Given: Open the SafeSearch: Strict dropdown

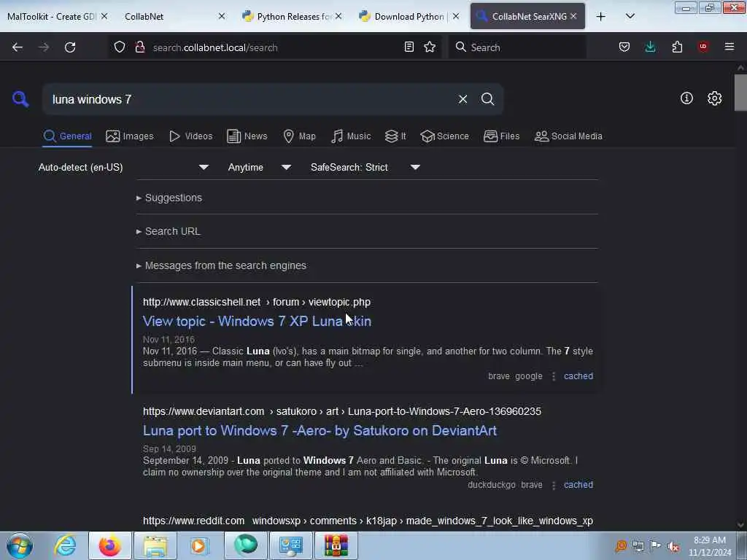Looking at the screenshot, I should coord(365,167).
